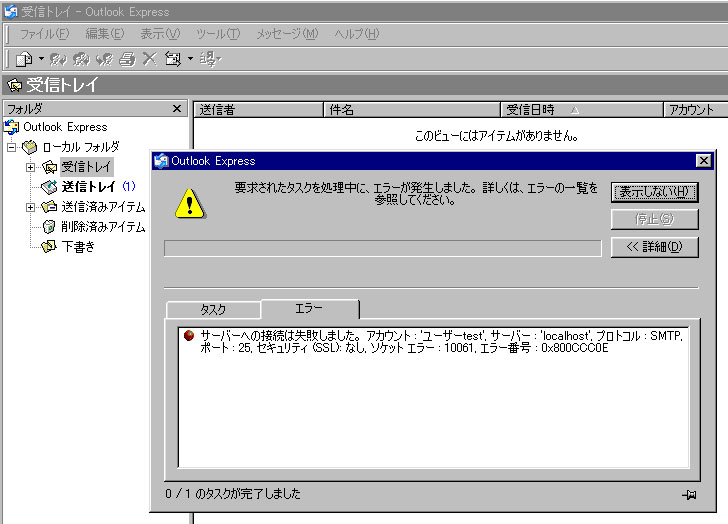This screenshot has width=728, height=524.
Task: Click the 送信済みアイテム folder icon
Action: click(49, 207)
